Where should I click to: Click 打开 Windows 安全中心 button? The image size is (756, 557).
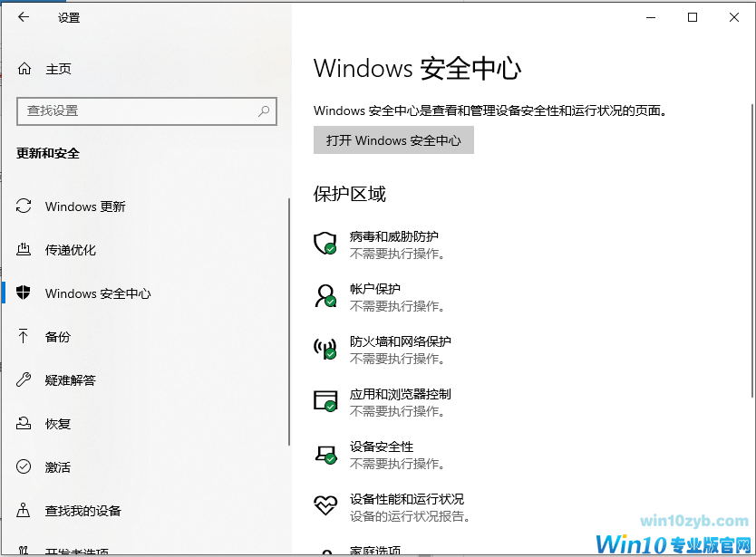(393, 140)
